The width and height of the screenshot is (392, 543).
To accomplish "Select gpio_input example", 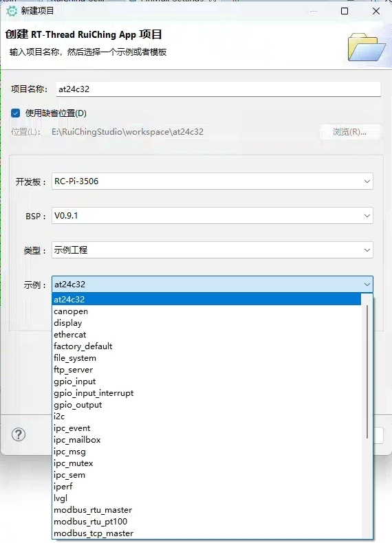I will click(x=206, y=381).
